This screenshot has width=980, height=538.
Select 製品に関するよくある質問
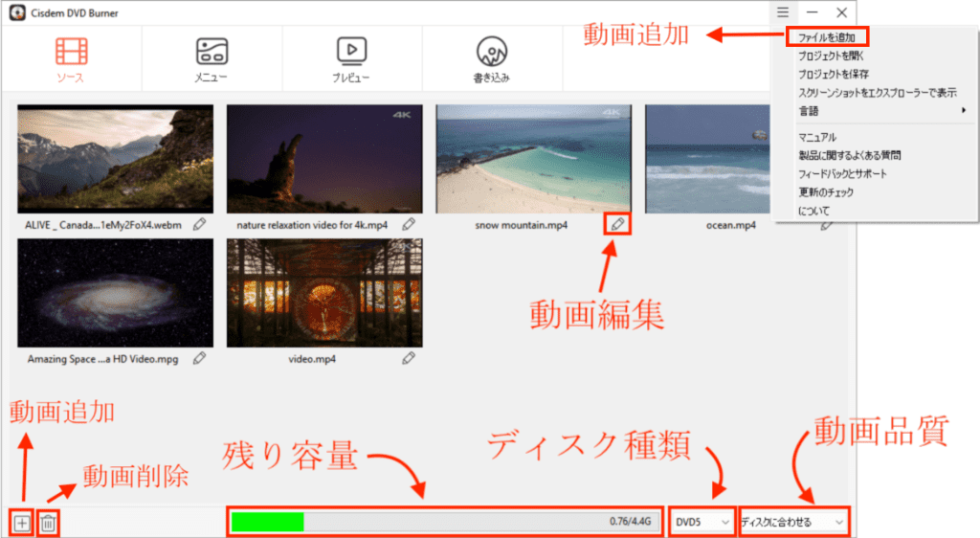850,155
